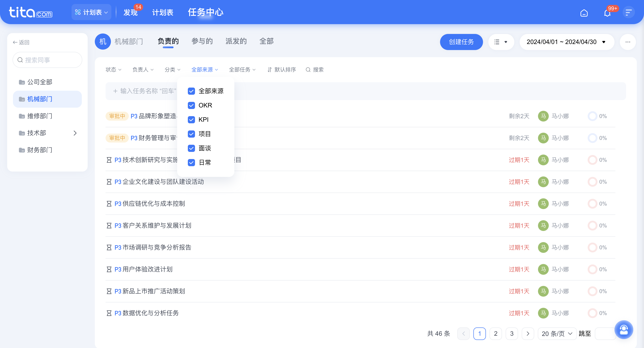Click the 机 department avatar

[x=103, y=42]
